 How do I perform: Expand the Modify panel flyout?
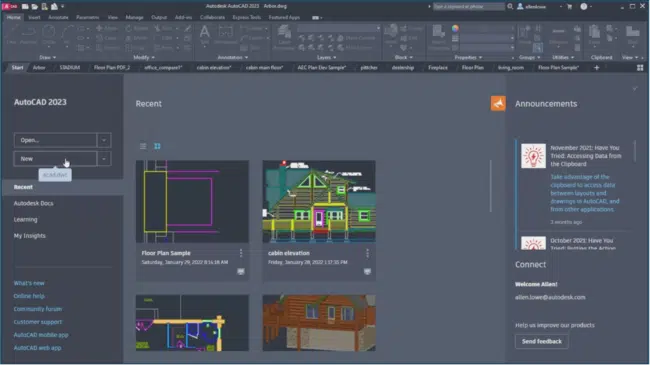click(144, 57)
